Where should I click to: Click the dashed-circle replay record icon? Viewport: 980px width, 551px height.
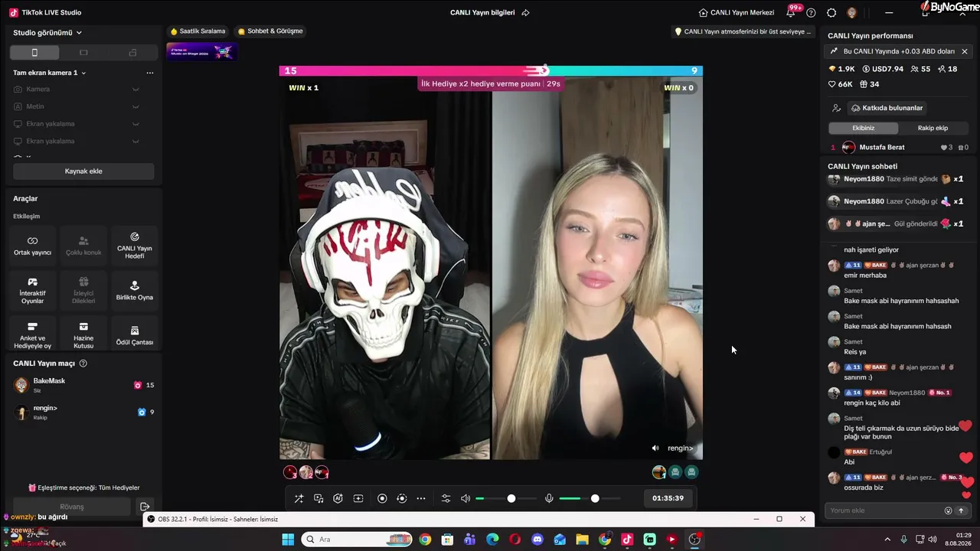coord(402,498)
